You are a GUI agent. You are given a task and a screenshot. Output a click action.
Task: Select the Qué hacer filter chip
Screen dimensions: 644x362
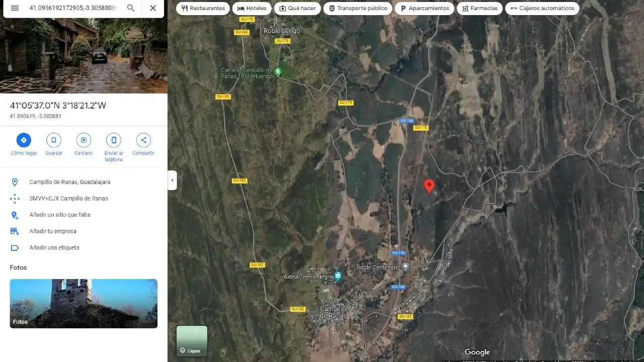[297, 9]
